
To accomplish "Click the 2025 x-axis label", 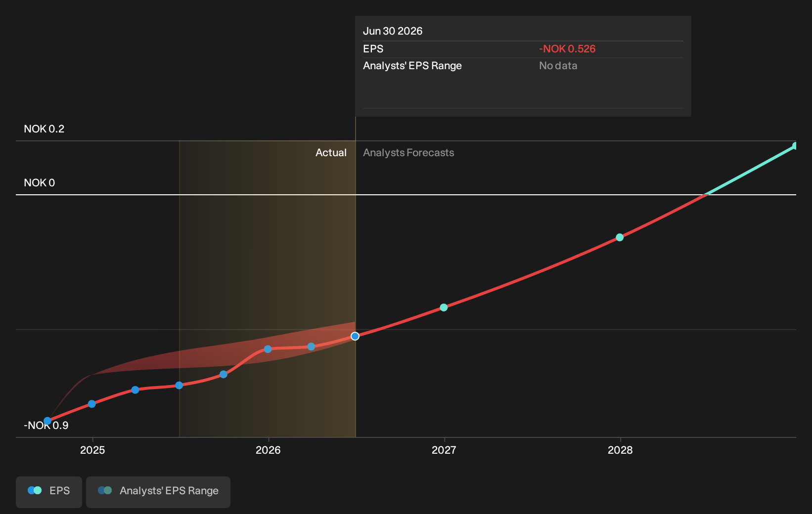I will coord(92,450).
